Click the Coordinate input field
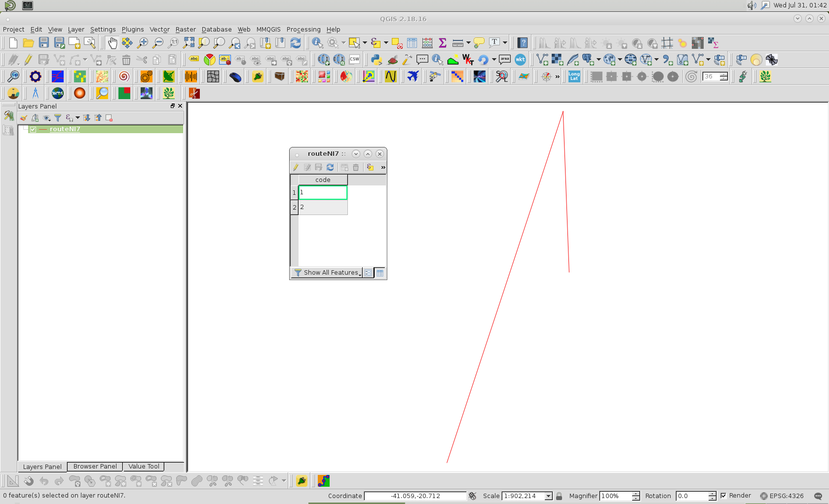Screen dimensions: 829x504 [x=415, y=496]
